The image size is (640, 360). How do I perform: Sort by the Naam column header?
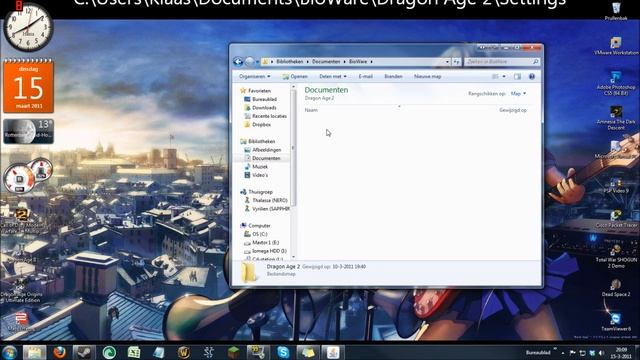311,110
